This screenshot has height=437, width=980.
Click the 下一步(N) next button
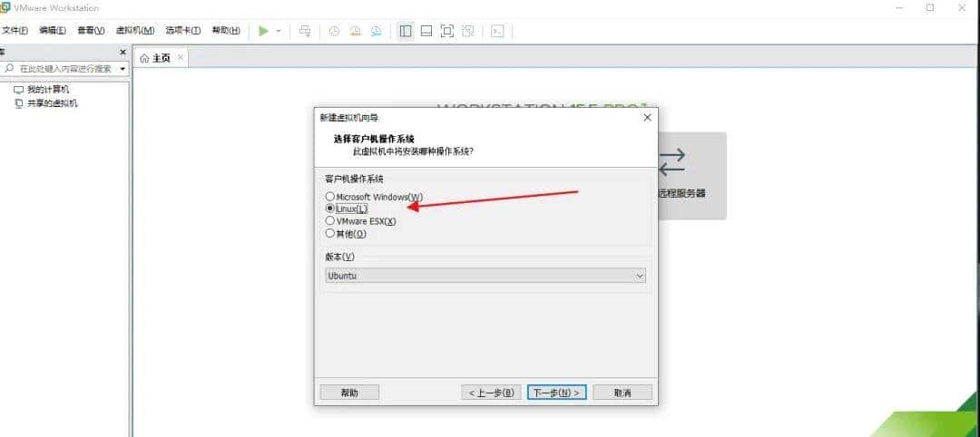pos(556,392)
